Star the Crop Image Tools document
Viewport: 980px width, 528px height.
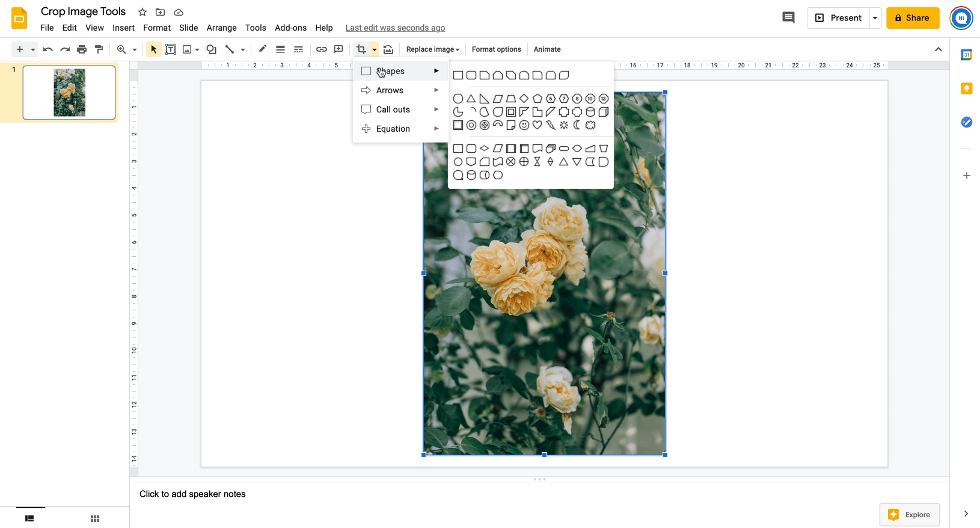click(x=142, y=12)
